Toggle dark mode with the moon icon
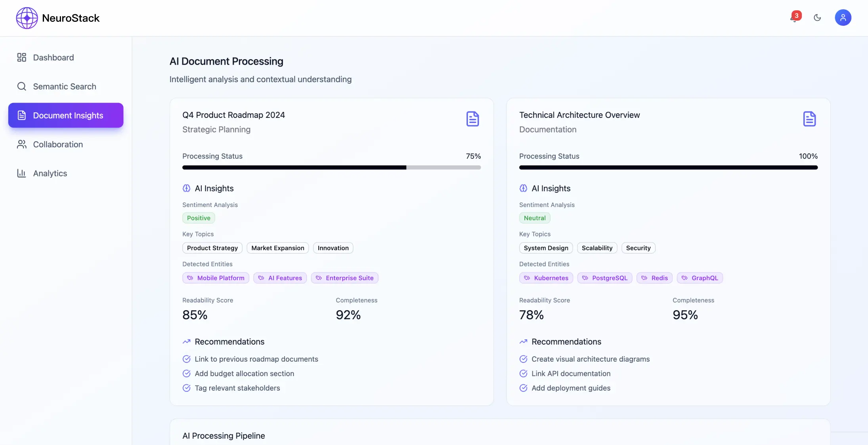 point(817,17)
